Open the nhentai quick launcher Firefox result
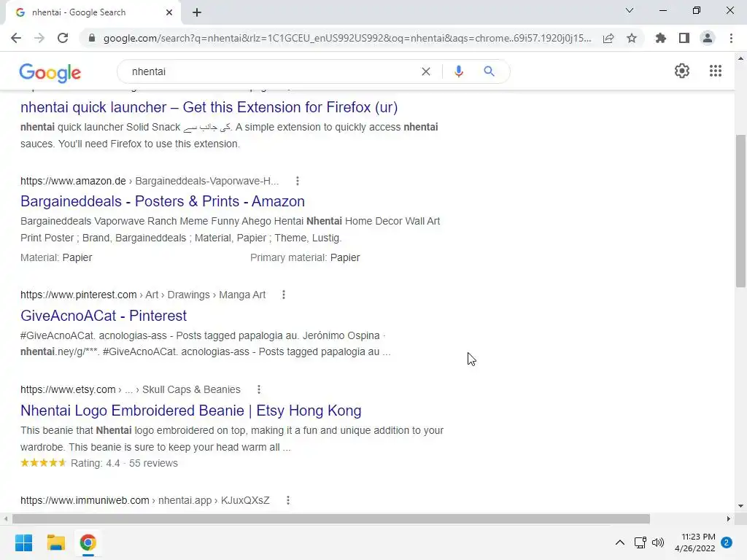This screenshot has height=560, width=747. pos(209,107)
